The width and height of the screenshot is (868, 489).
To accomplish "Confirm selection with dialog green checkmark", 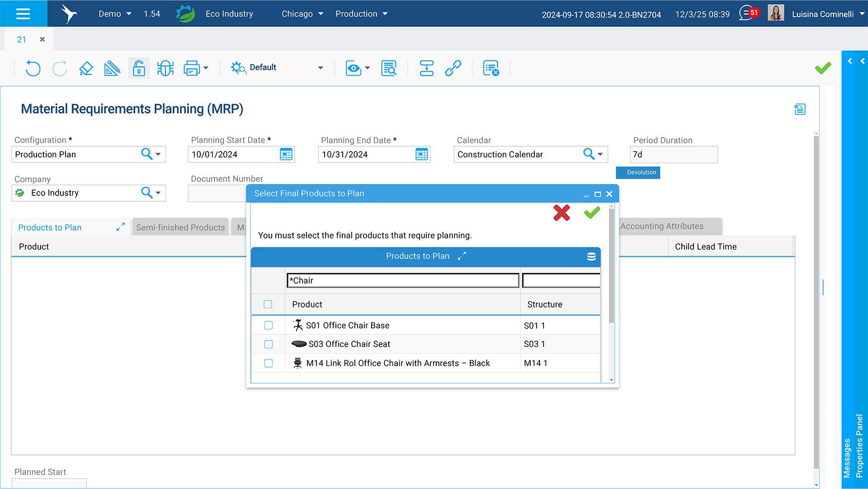I will [x=592, y=213].
